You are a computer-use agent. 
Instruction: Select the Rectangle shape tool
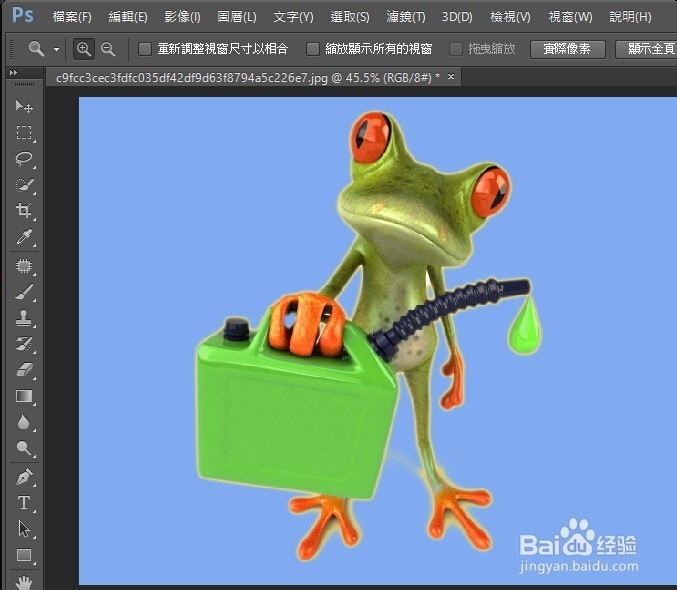(x=24, y=555)
